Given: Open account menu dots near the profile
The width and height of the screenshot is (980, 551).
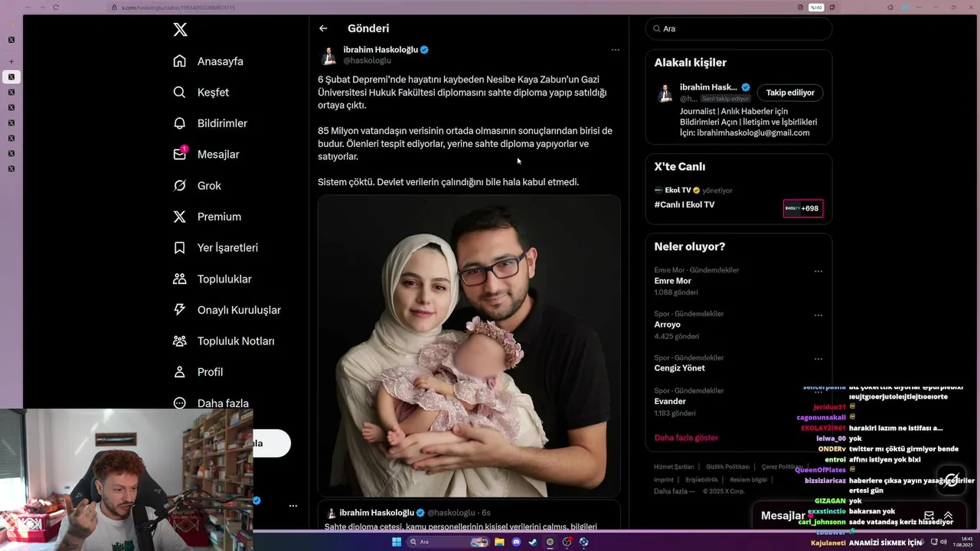Looking at the screenshot, I should point(292,506).
